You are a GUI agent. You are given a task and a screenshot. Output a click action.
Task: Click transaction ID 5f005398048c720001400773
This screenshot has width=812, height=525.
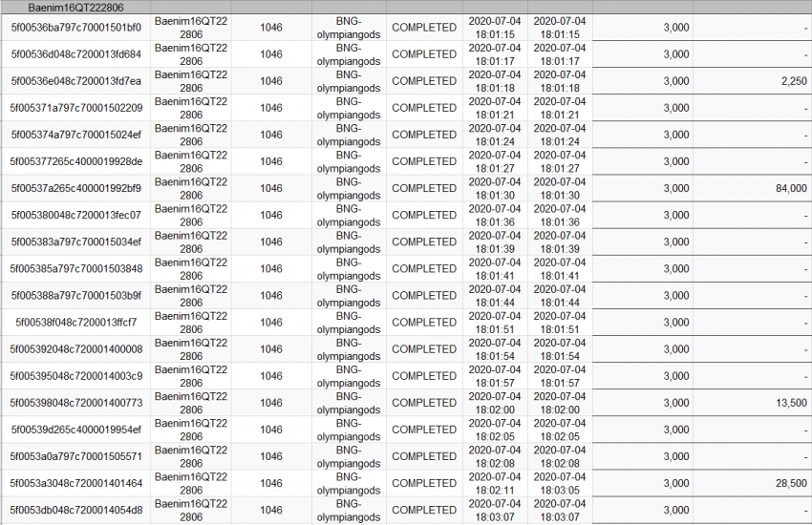(75, 403)
